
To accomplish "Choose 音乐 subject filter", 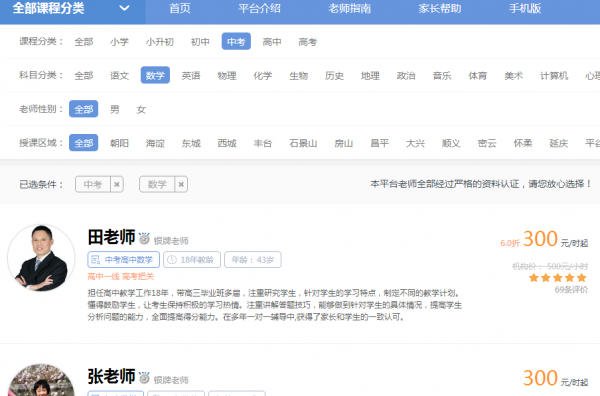I will pyautogui.click(x=442, y=75).
